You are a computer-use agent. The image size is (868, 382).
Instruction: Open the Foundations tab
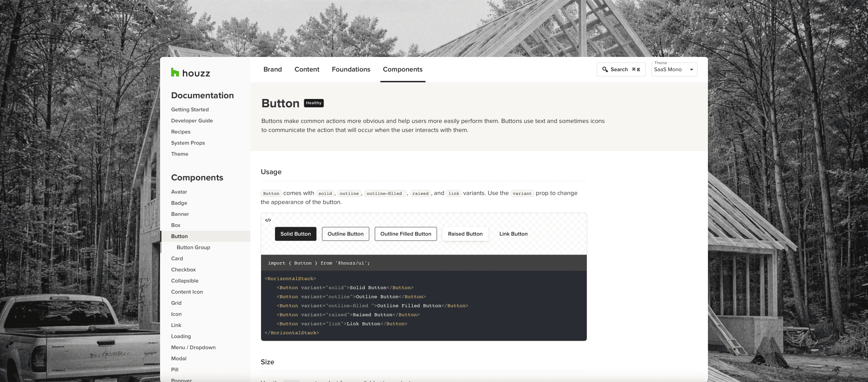[x=351, y=69]
